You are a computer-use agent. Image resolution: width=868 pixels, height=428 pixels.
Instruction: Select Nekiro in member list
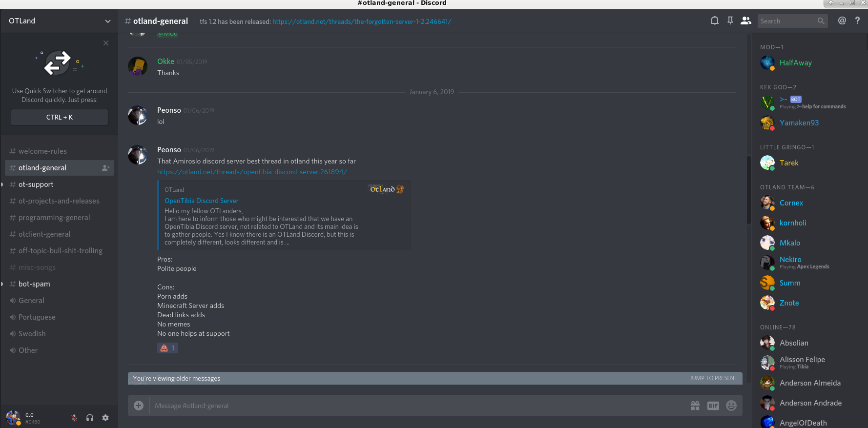point(809,263)
